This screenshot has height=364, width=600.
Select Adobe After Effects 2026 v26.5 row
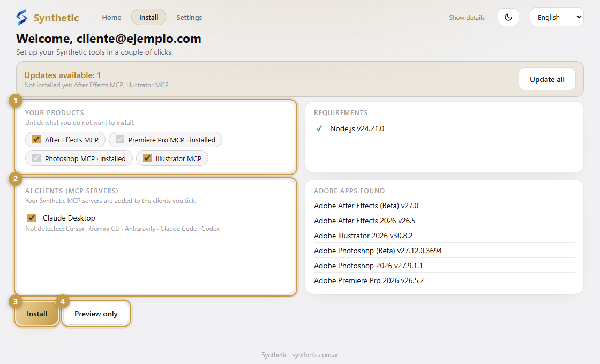tap(444, 221)
